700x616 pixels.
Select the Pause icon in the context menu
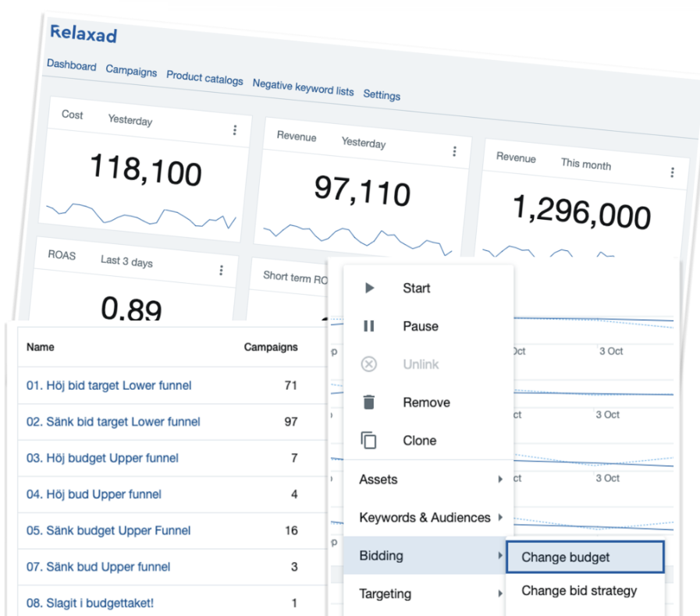(x=370, y=326)
